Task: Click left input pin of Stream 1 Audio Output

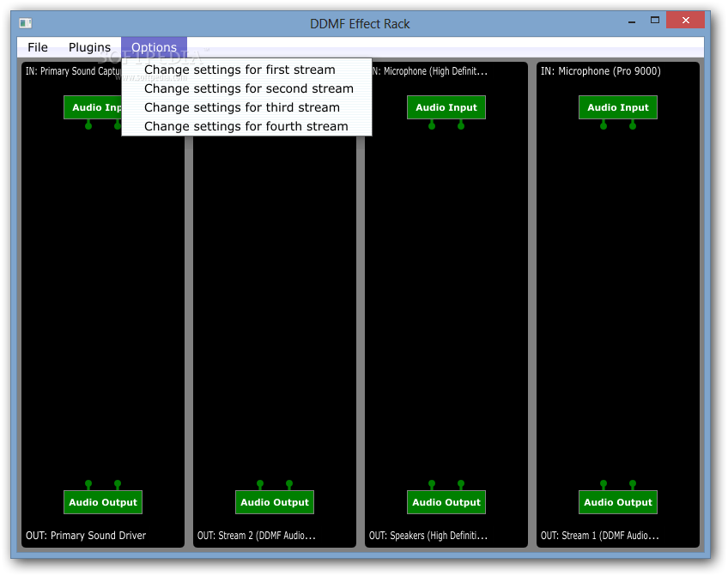Action: click(604, 485)
